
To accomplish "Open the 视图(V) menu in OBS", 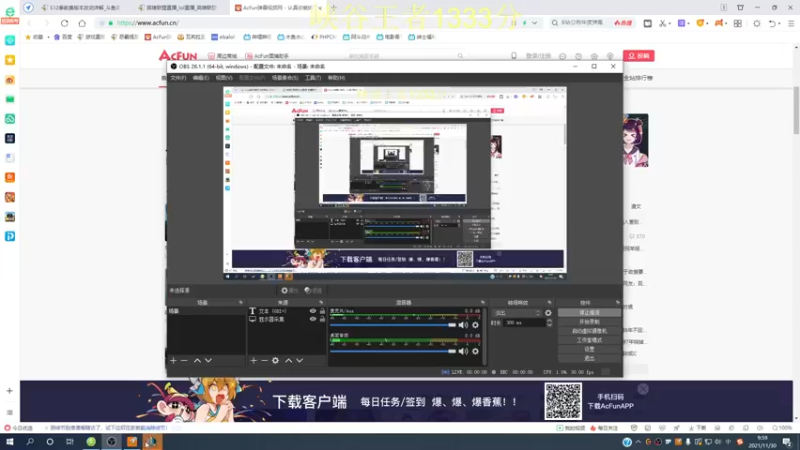I will click(x=224, y=78).
